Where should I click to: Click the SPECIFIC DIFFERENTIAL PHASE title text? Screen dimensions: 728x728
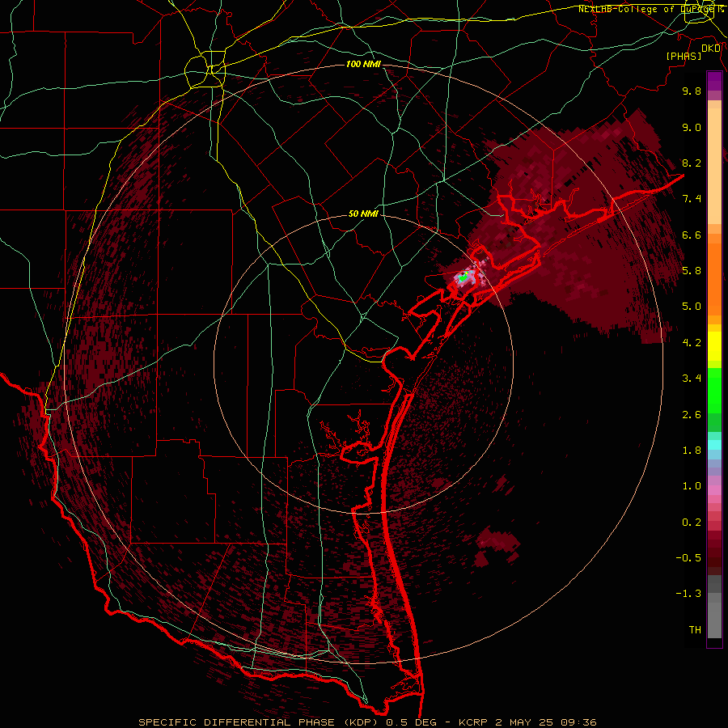[x=236, y=722]
